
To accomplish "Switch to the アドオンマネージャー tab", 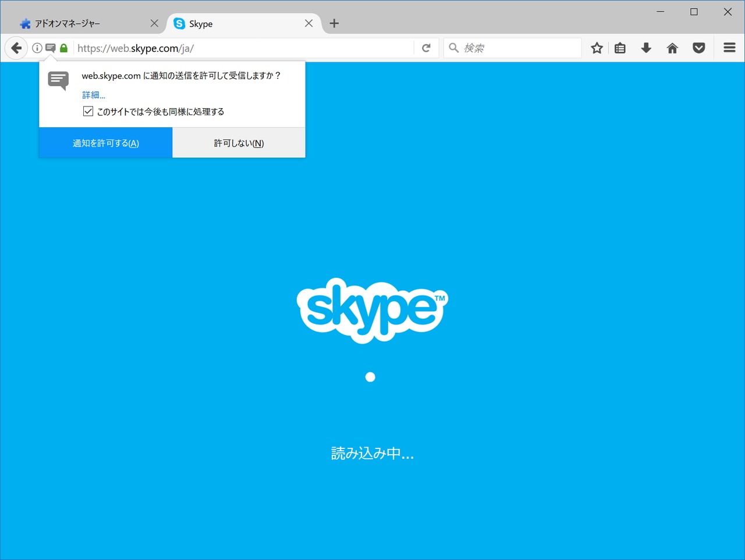I will pyautogui.click(x=81, y=23).
